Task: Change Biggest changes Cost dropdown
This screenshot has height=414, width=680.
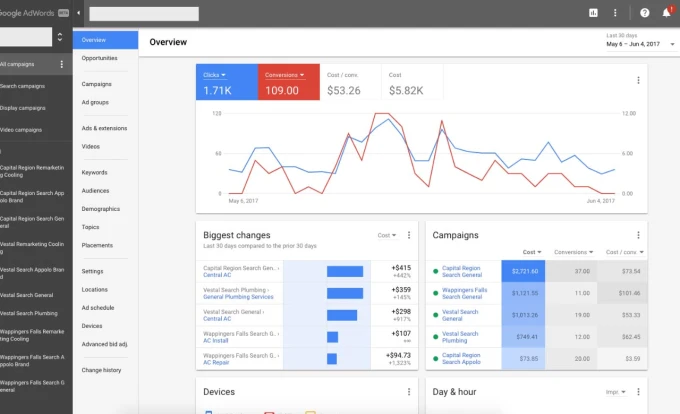Action: click(x=386, y=235)
